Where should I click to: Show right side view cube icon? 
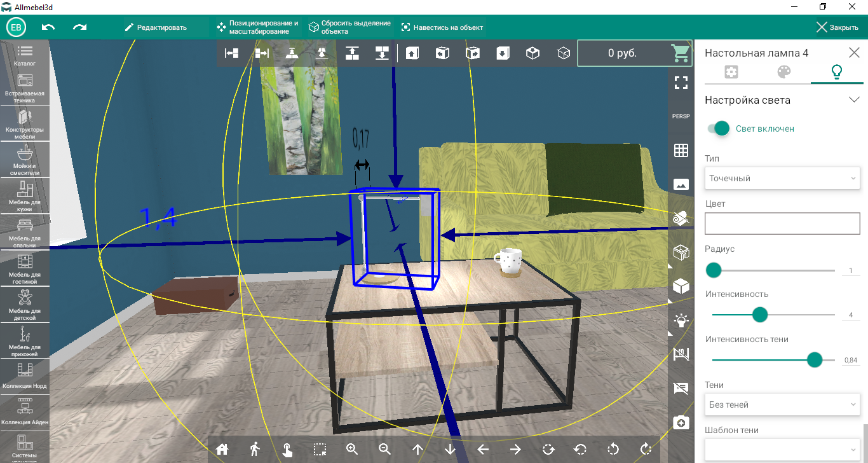click(473, 53)
